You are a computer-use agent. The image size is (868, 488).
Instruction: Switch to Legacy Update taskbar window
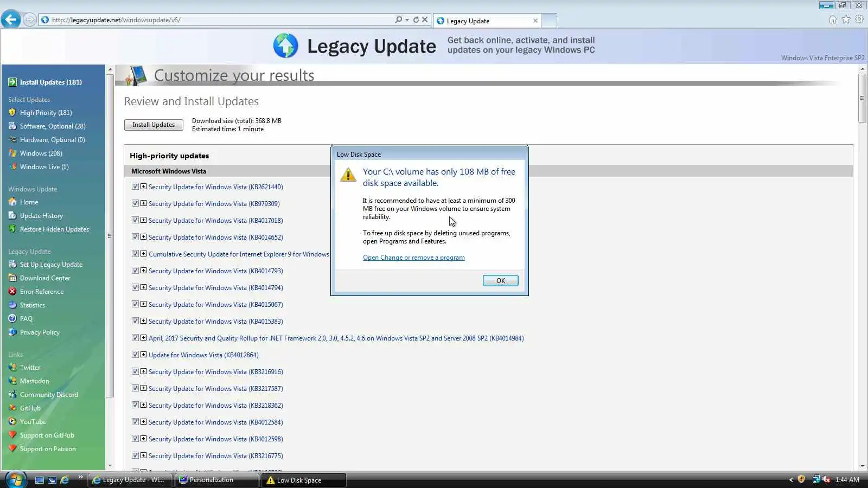130,480
